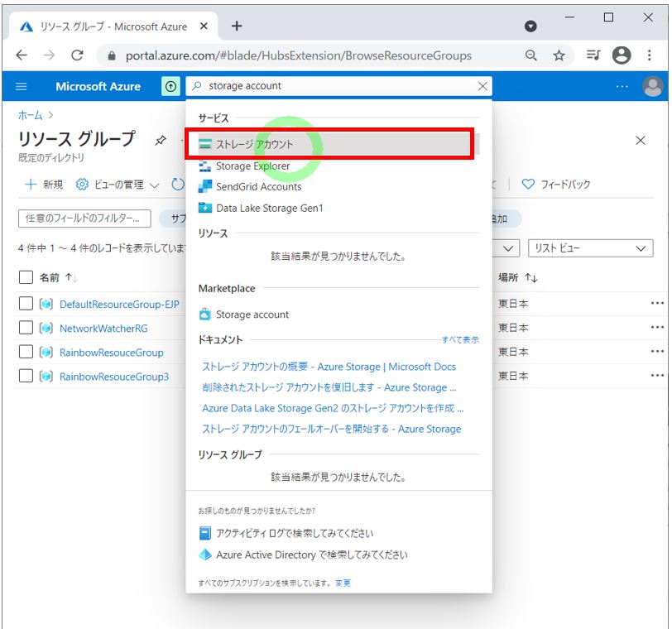The height and width of the screenshot is (629, 672).
Task: Click Azure Active Directory で検索してみてください
Action: [304, 555]
